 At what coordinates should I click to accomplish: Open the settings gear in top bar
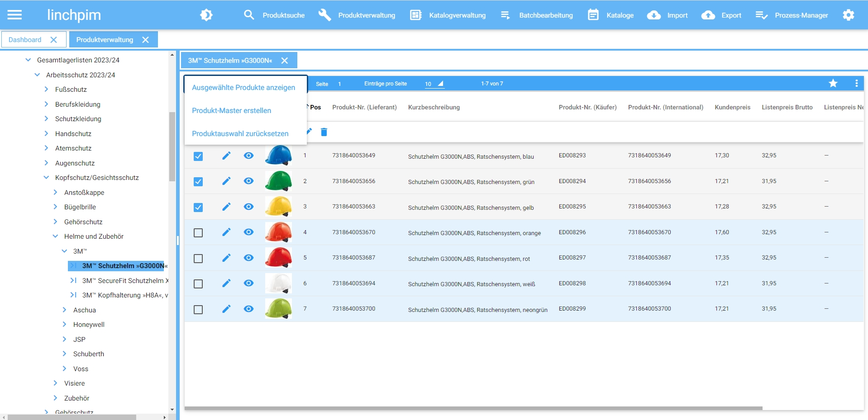[x=848, y=15]
